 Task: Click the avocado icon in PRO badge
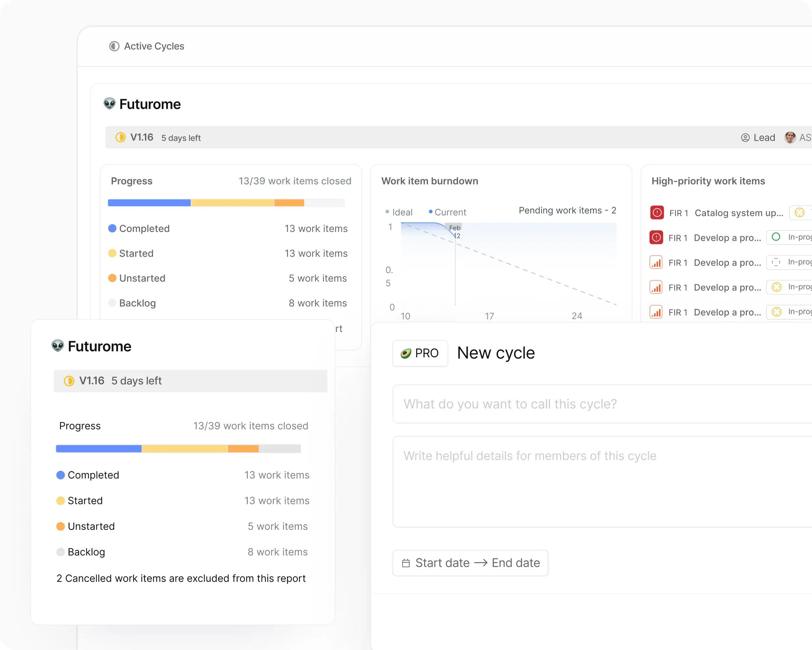(406, 353)
